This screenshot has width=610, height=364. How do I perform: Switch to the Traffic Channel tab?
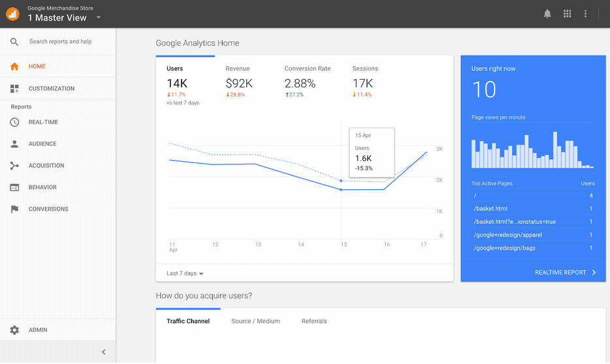188,321
